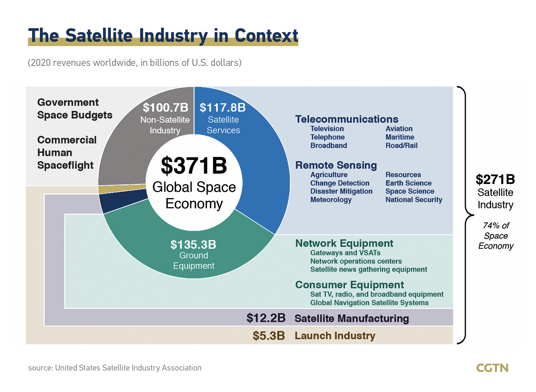
Task: Click the 'Aviation' item
Action: tap(399, 129)
